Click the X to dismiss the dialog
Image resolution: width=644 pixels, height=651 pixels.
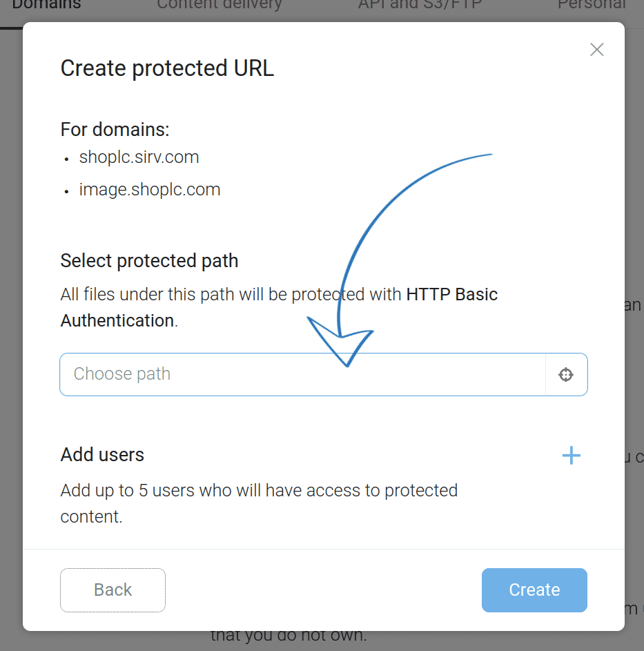pyautogui.click(x=596, y=49)
